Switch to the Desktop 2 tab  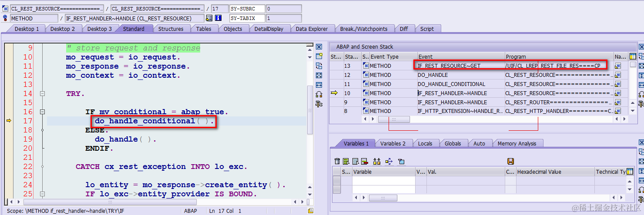(x=63, y=29)
